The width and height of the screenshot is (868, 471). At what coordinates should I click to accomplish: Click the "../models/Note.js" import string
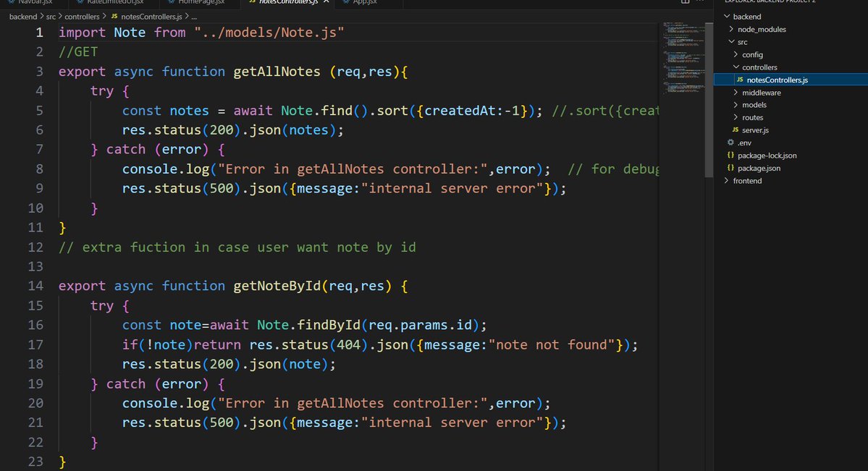269,33
